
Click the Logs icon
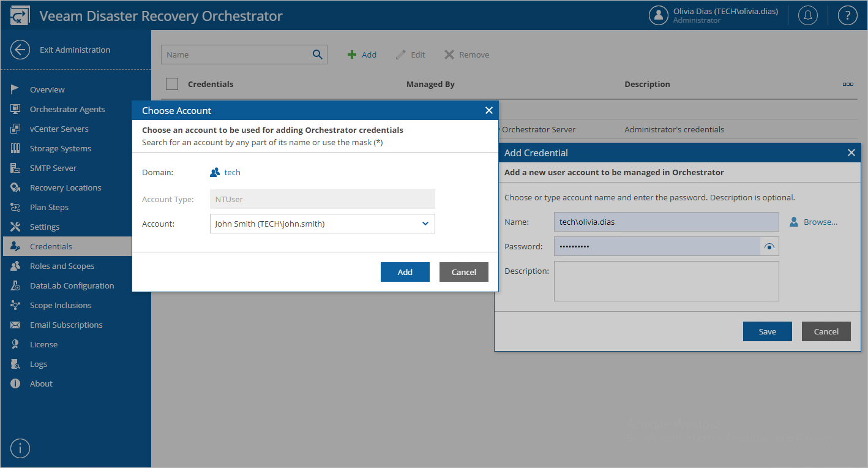pos(16,364)
